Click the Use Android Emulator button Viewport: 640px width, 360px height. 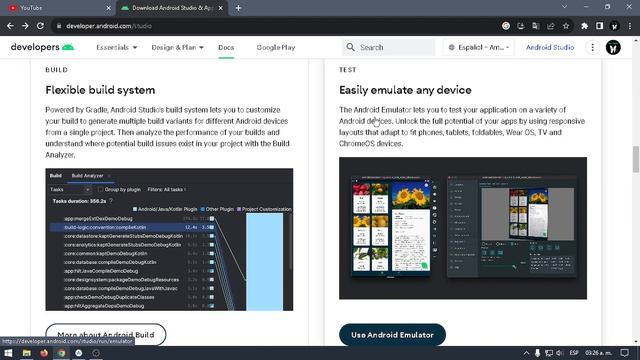pyautogui.click(x=392, y=335)
